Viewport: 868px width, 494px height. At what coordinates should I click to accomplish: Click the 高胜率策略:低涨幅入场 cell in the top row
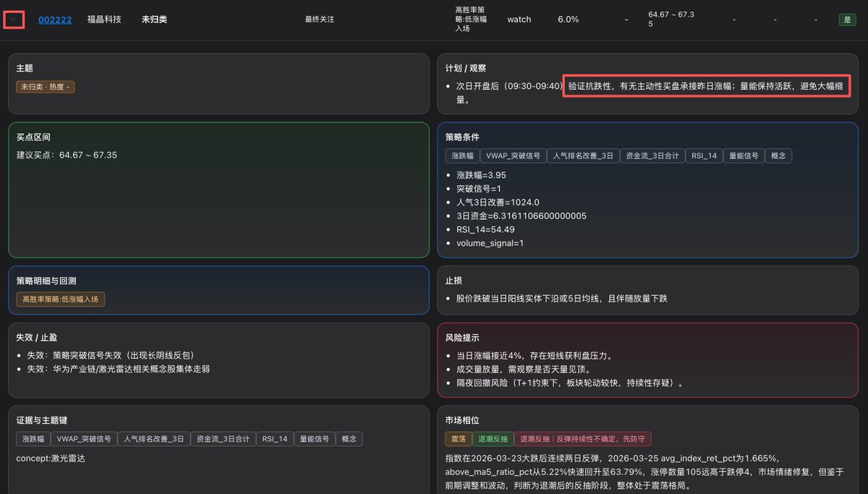pyautogui.click(x=471, y=20)
